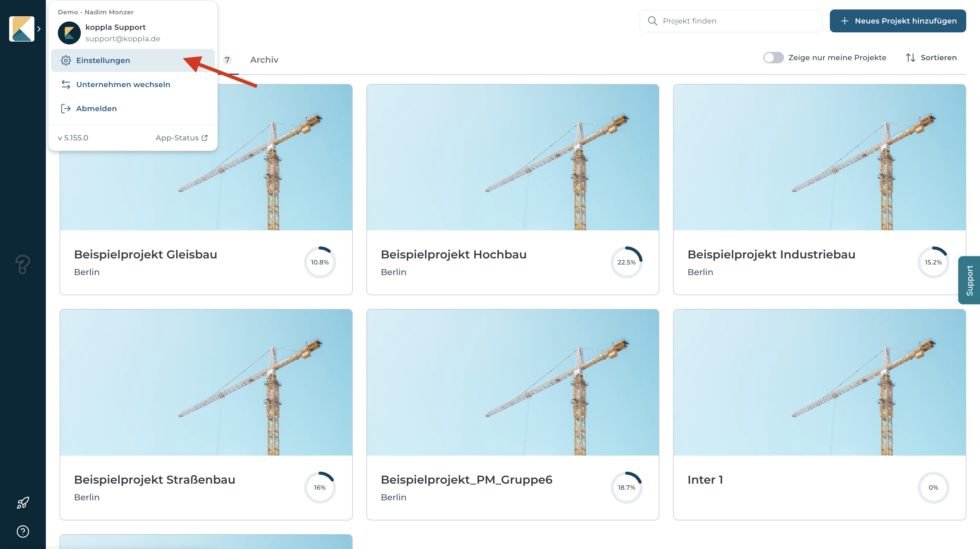980x549 pixels.
Task: Open Beispielprojekt_PM_Gruppe6 project title
Action: tap(467, 479)
